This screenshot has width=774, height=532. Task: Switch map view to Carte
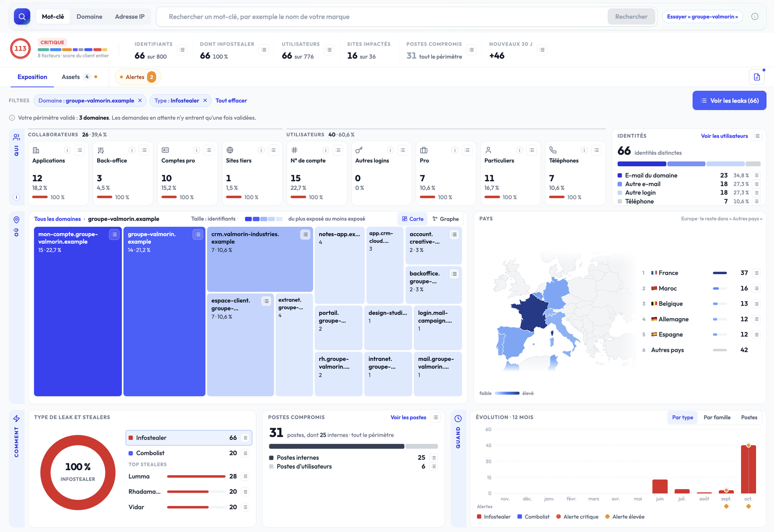[x=413, y=219]
